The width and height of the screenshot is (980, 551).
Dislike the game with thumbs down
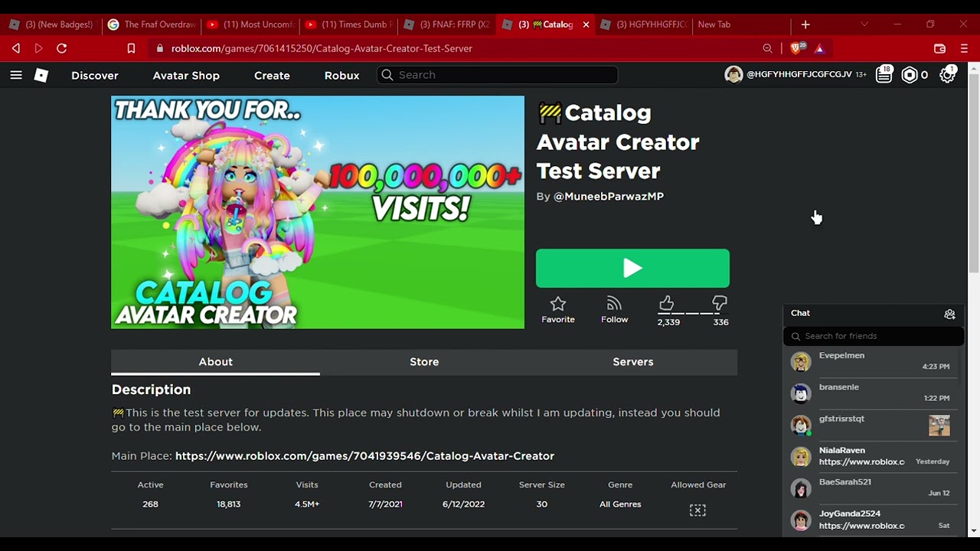(720, 304)
